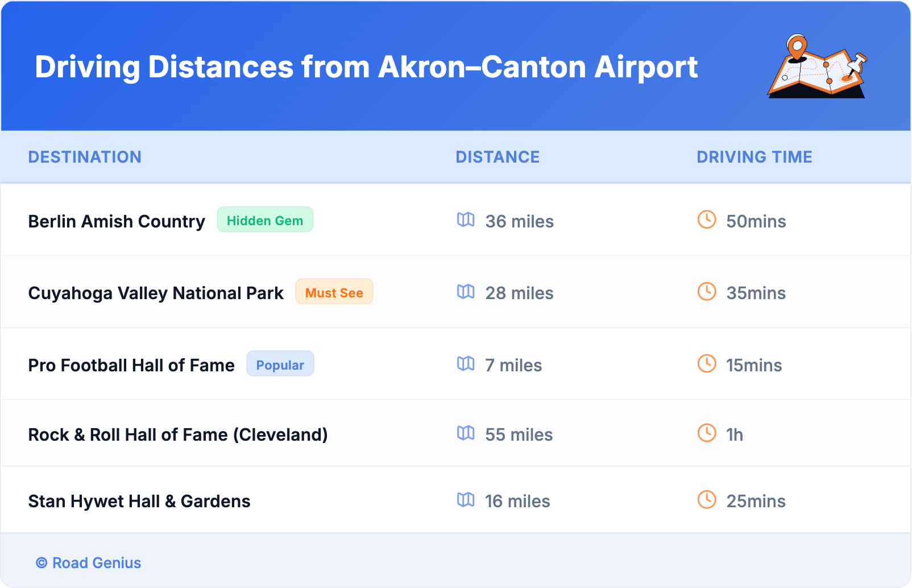Image resolution: width=912 pixels, height=588 pixels.
Task: Select Stan Hywet Hall & Gardens destination
Action: [x=139, y=501]
